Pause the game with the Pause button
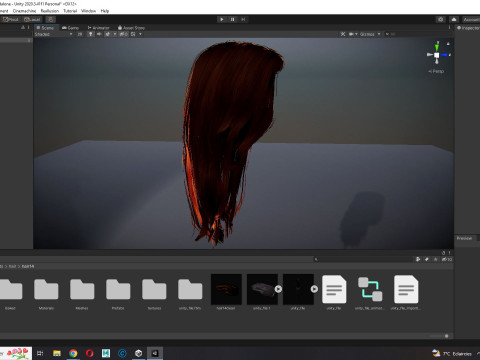 tap(232, 19)
